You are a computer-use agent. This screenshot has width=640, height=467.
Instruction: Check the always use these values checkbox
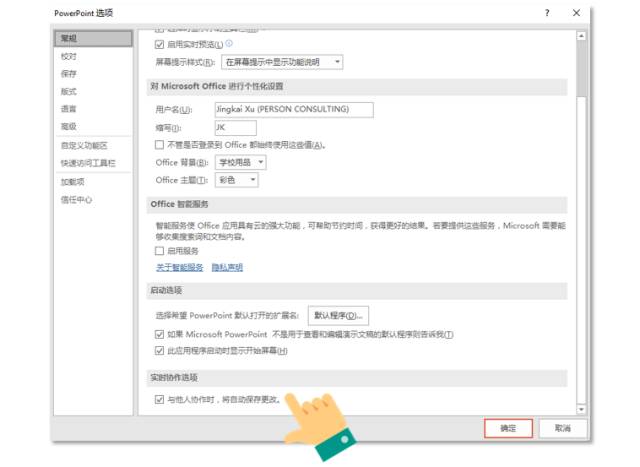pyautogui.click(x=159, y=145)
